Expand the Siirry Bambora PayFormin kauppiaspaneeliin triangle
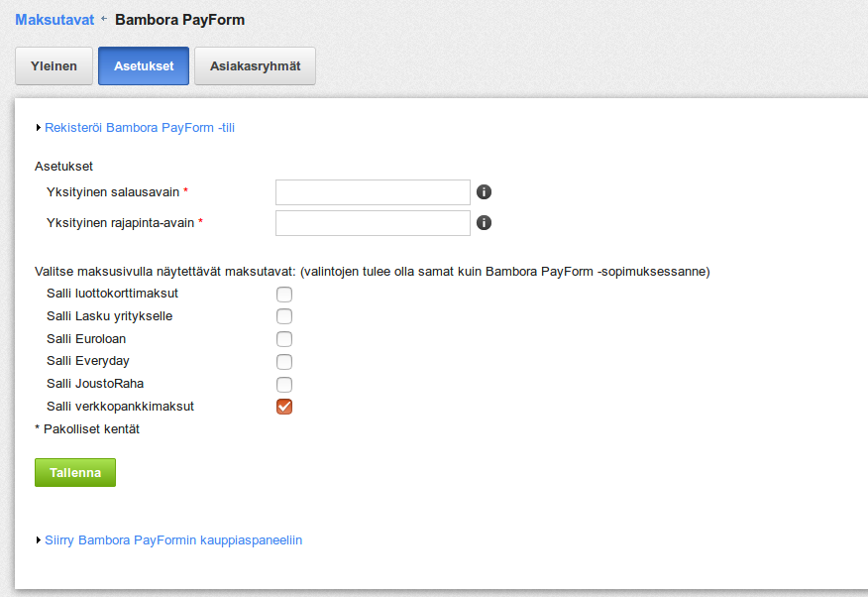The image size is (868, 597). [x=39, y=539]
